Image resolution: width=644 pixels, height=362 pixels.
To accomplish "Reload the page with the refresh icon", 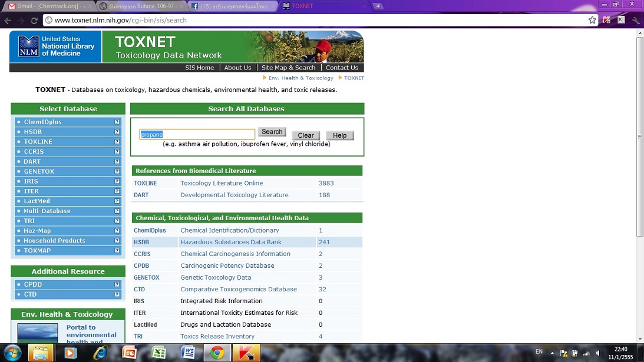I will coord(34,20).
